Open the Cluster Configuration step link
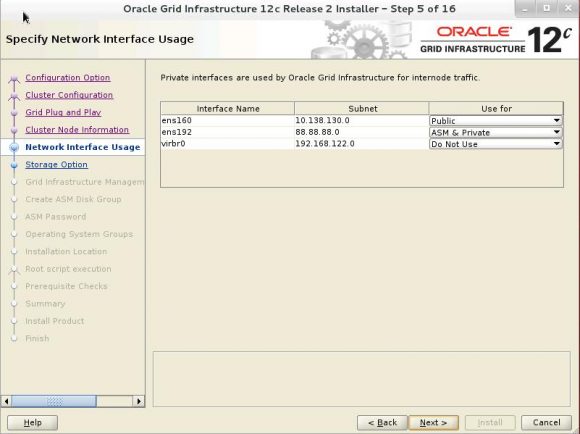 tap(69, 95)
